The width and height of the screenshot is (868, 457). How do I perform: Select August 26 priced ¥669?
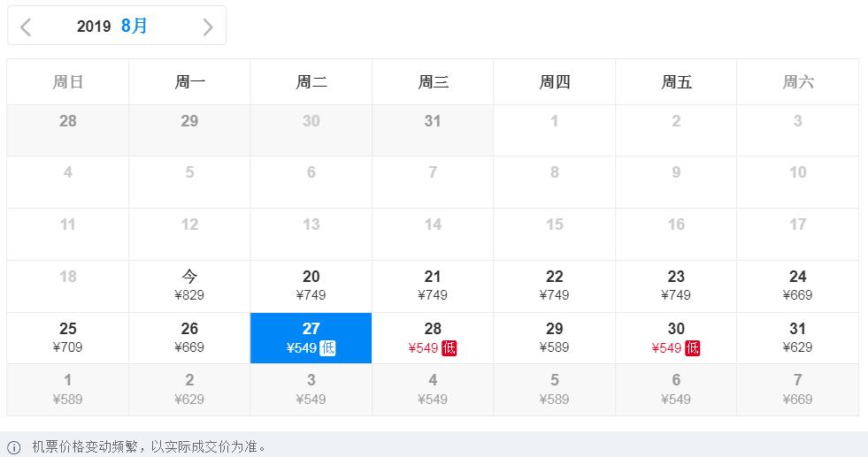[189, 338]
